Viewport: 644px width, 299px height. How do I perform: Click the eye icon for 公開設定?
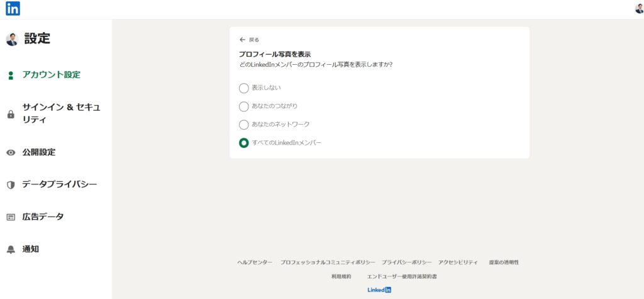coord(11,152)
